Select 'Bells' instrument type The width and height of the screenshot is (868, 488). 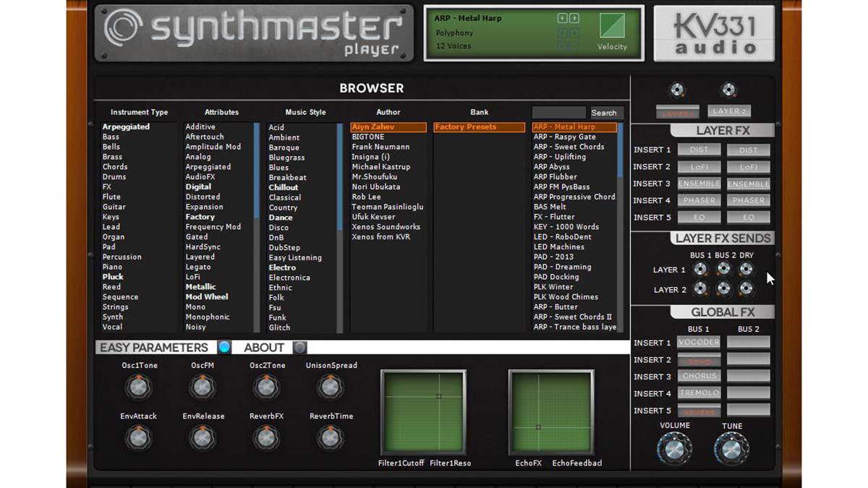(x=111, y=147)
